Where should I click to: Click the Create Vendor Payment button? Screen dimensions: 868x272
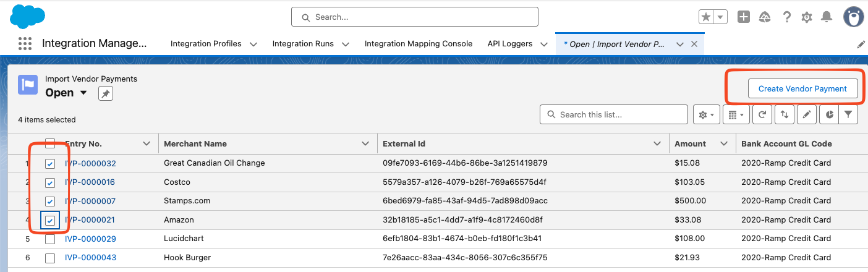802,88
